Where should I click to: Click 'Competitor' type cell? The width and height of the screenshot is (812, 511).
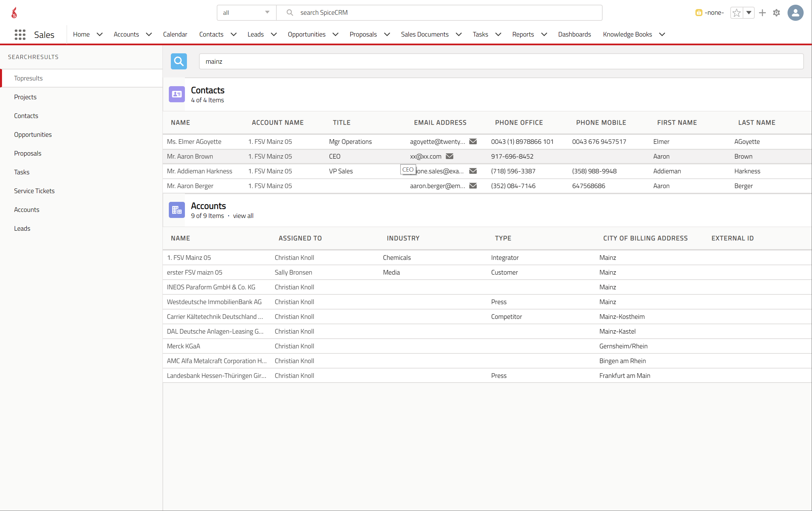pyautogui.click(x=506, y=317)
